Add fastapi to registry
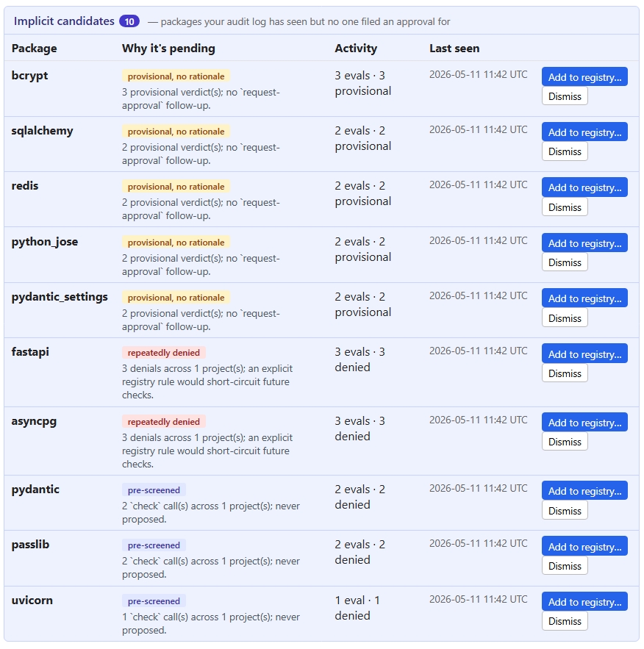The image size is (644, 649). click(x=584, y=354)
